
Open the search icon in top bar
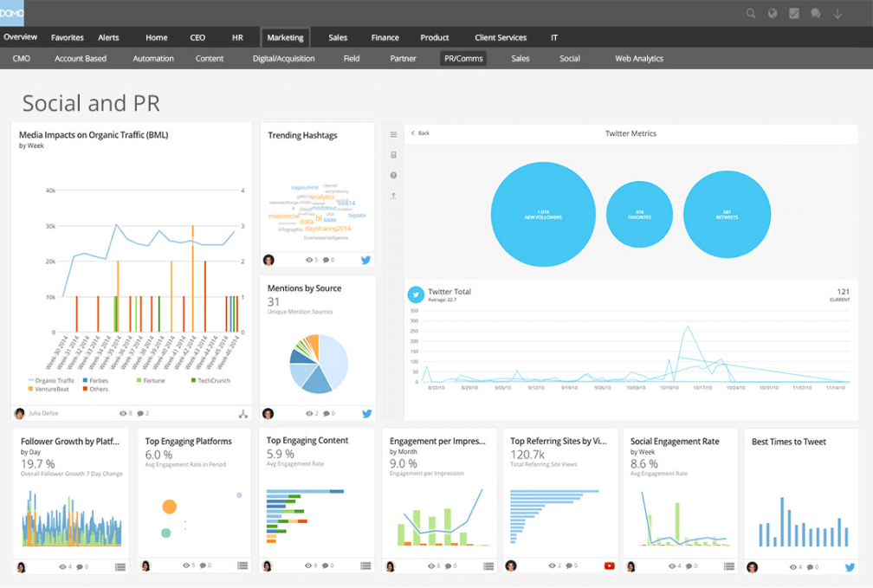tap(751, 14)
